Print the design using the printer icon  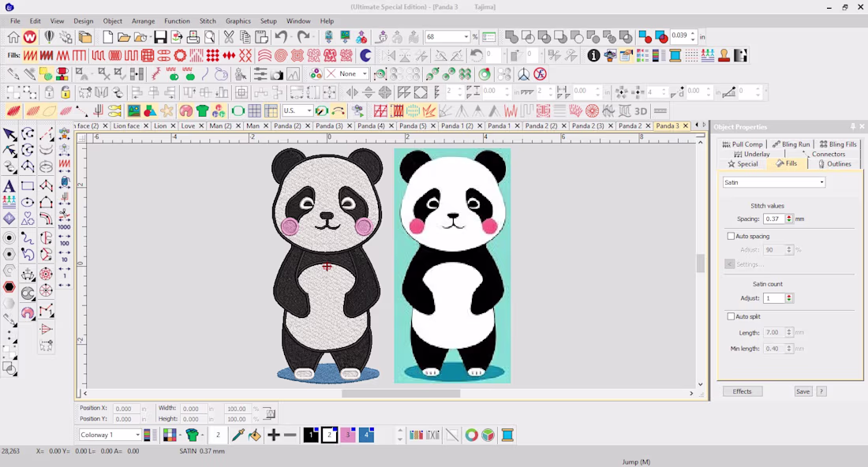(x=193, y=37)
